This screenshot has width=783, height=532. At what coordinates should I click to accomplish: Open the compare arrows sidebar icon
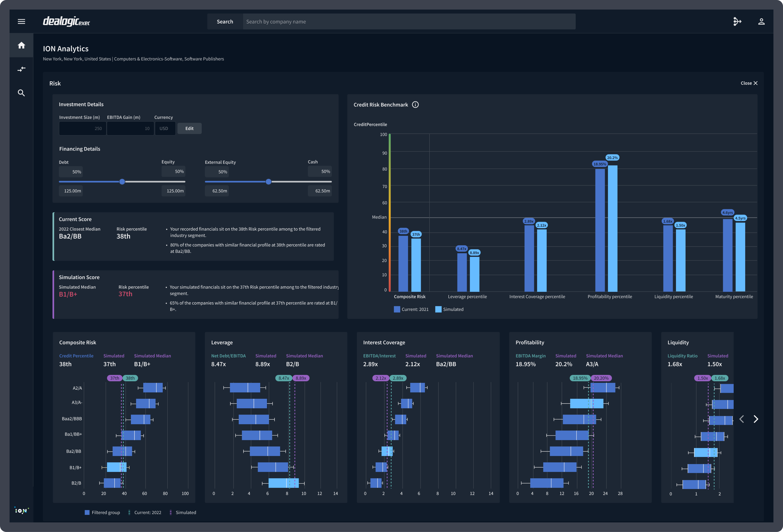tap(21, 69)
